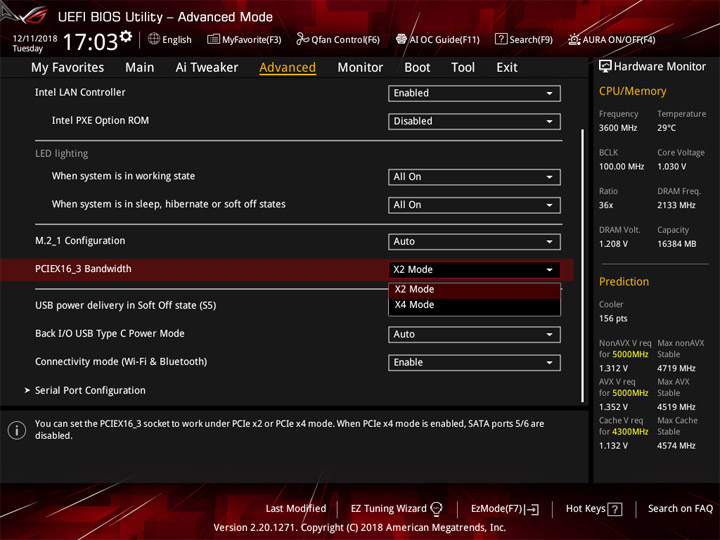Click the 3600 MHz frequency value
The width and height of the screenshot is (720, 540).
(x=618, y=128)
